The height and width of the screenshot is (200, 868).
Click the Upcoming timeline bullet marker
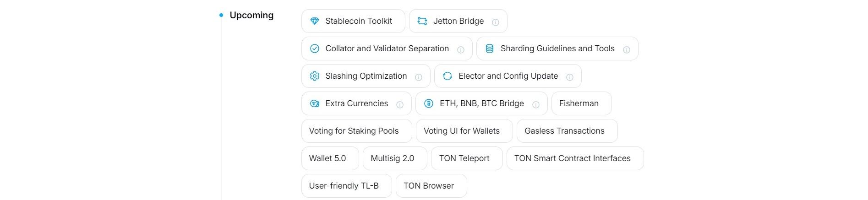pos(221,15)
